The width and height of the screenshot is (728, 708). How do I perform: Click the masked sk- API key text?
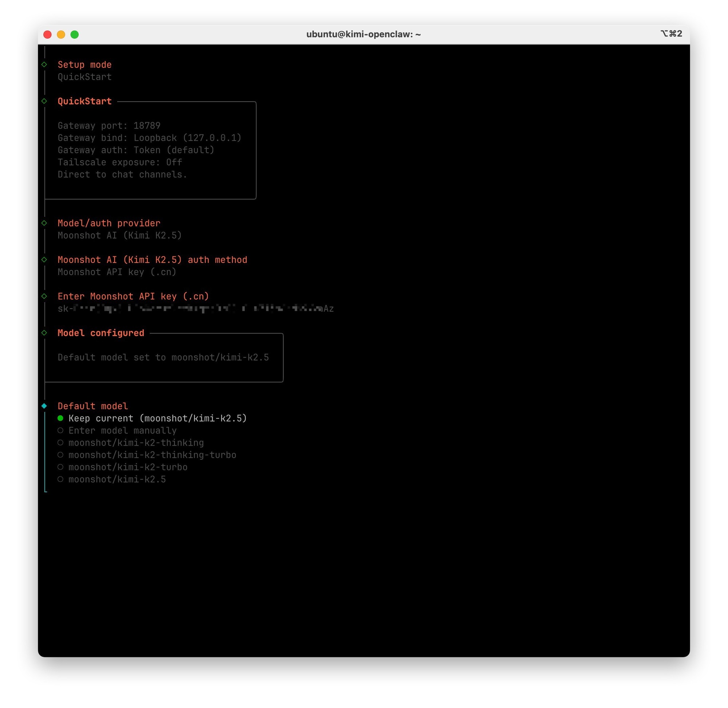click(195, 309)
